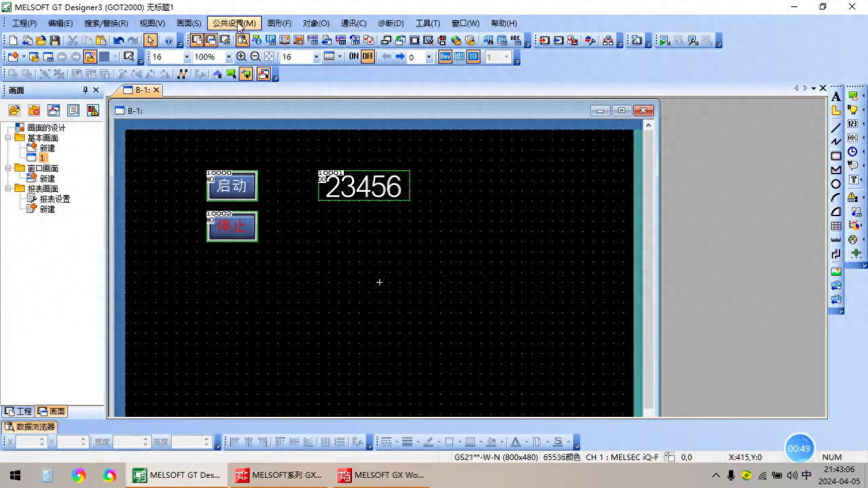Click the Lamp object icon

pyautogui.click(x=853, y=110)
